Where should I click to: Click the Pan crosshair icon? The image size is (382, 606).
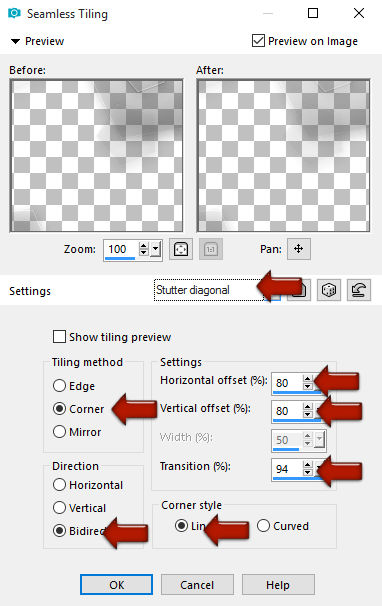pos(298,249)
